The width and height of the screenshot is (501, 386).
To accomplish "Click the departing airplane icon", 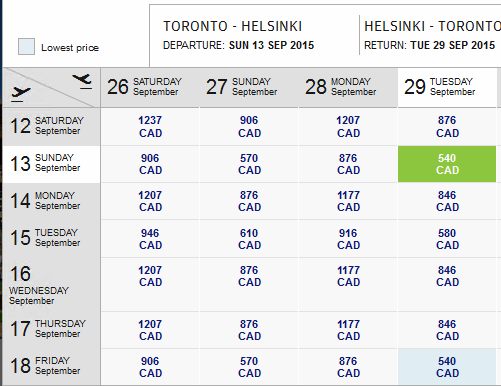I will click(x=20, y=93).
